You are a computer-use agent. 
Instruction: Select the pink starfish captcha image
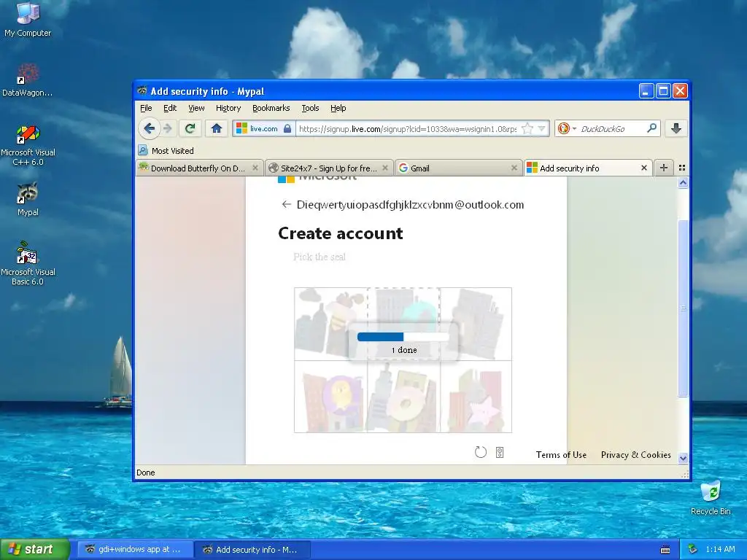476,397
